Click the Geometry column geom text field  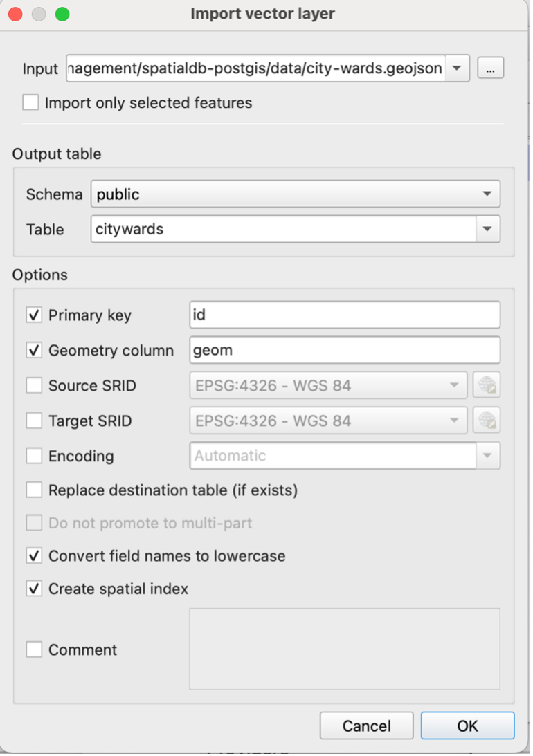click(345, 350)
